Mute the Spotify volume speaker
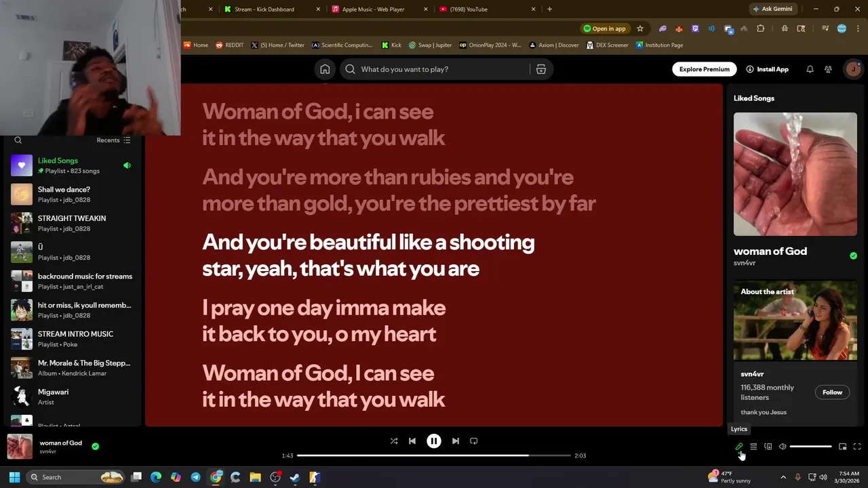This screenshot has height=488, width=868. click(x=782, y=447)
